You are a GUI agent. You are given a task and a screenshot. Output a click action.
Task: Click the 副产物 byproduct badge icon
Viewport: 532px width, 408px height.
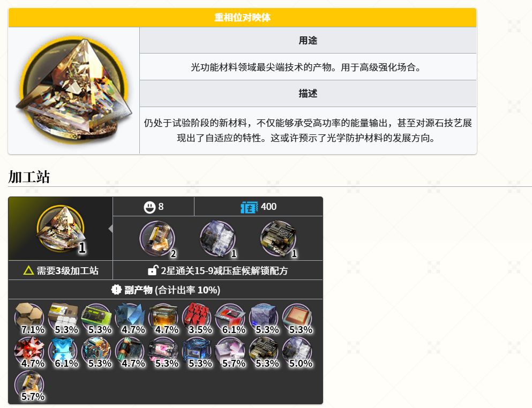[116, 290]
